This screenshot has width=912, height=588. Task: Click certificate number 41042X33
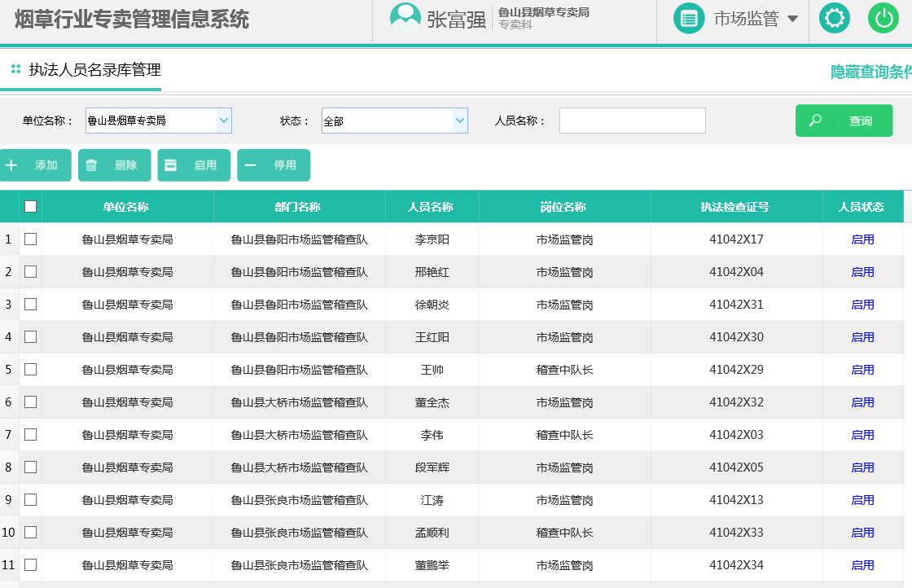[x=736, y=532]
